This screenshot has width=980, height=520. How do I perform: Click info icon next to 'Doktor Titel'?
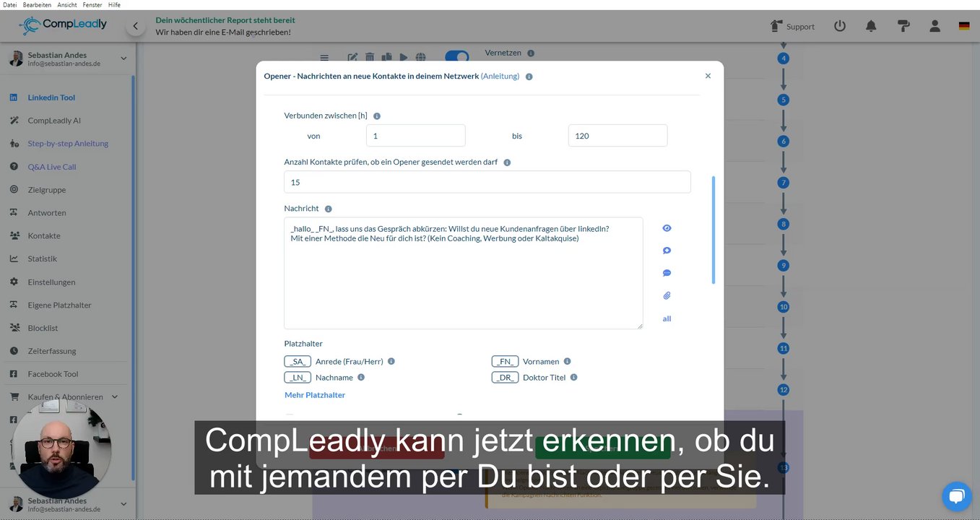click(573, 377)
